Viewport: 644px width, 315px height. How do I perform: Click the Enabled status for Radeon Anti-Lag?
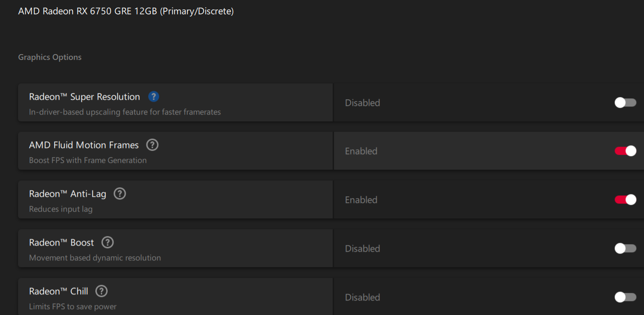point(361,200)
